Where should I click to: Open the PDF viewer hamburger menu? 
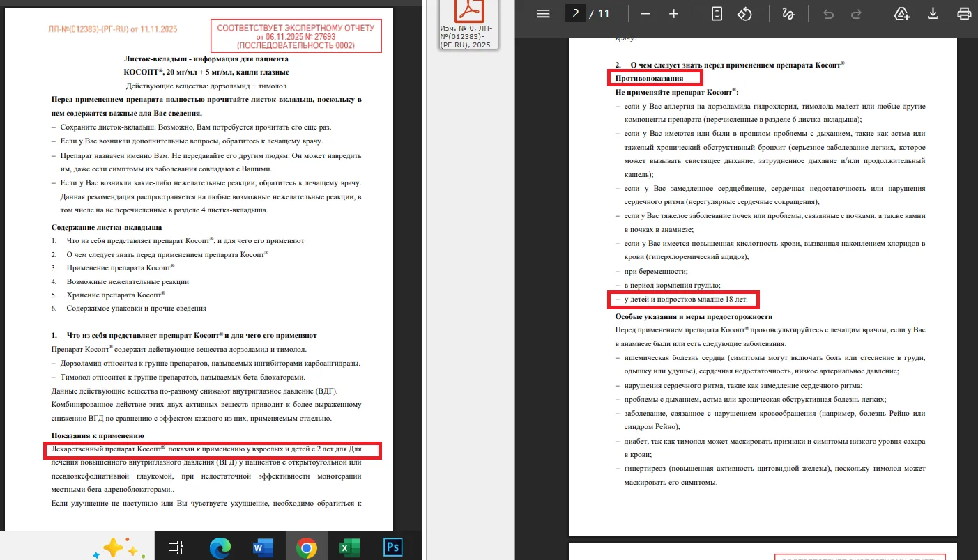(543, 14)
